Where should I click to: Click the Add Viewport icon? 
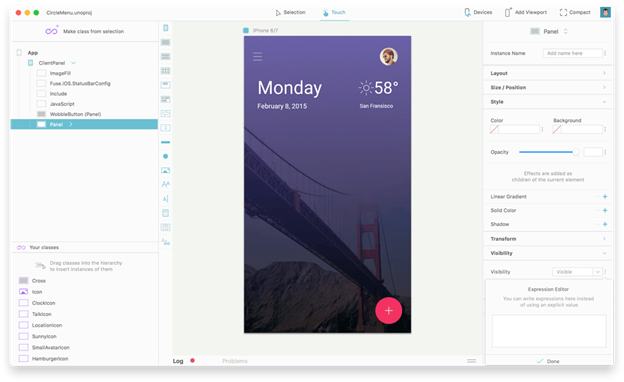508,12
